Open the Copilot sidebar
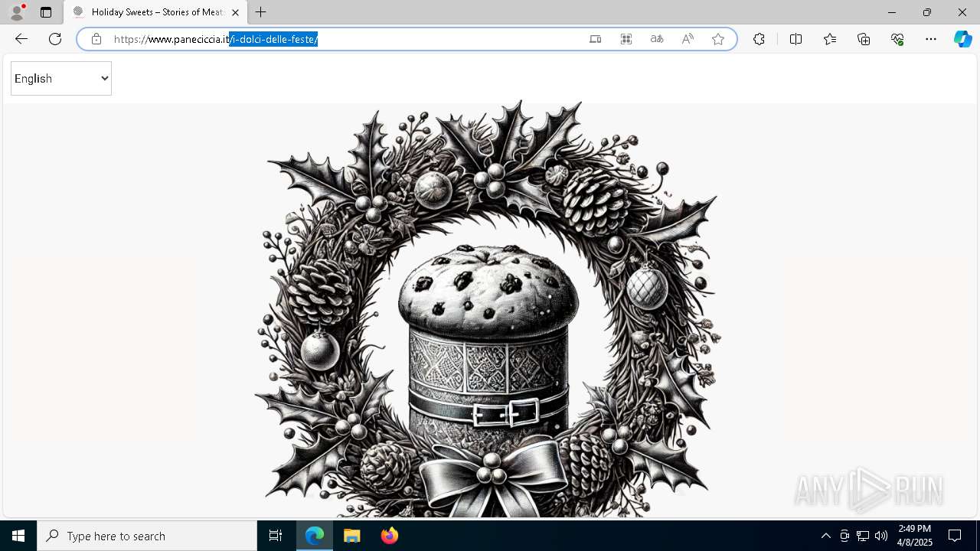980x551 pixels. pyautogui.click(x=962, y=39)
